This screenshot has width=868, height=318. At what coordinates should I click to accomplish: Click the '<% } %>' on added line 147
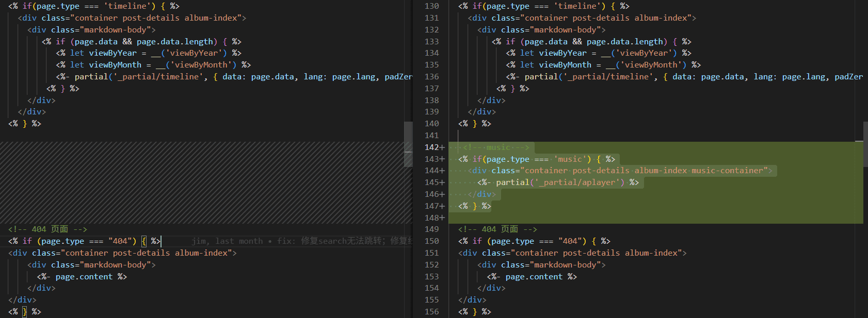tap(475, 206)
